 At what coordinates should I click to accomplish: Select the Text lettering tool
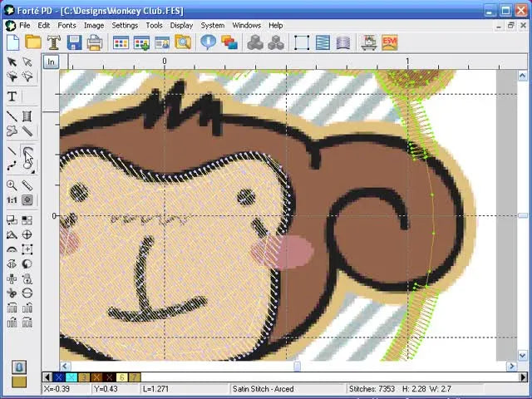tap(12, 96)
